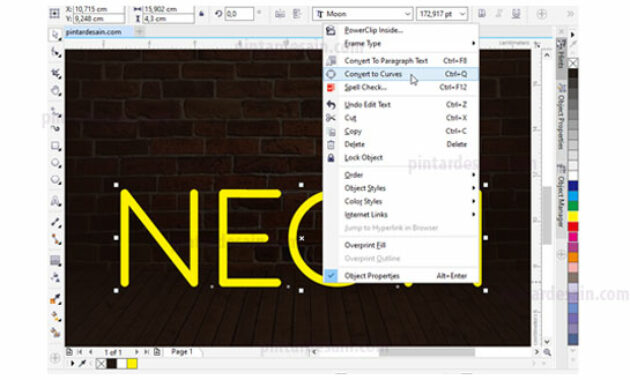Click the document palette eyedropper icon
Image resolution: width=630 pixels, height=380 pixels.
coord(83,364)
